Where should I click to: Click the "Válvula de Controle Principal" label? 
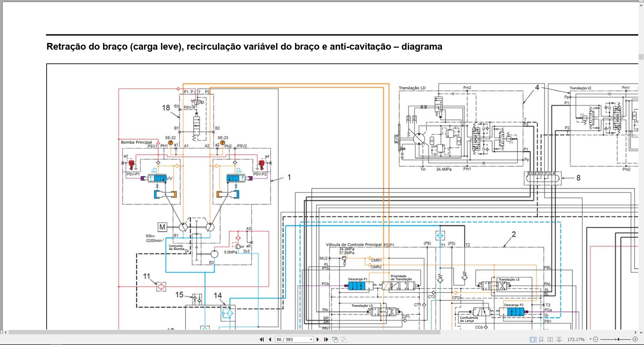click(354, 245)
